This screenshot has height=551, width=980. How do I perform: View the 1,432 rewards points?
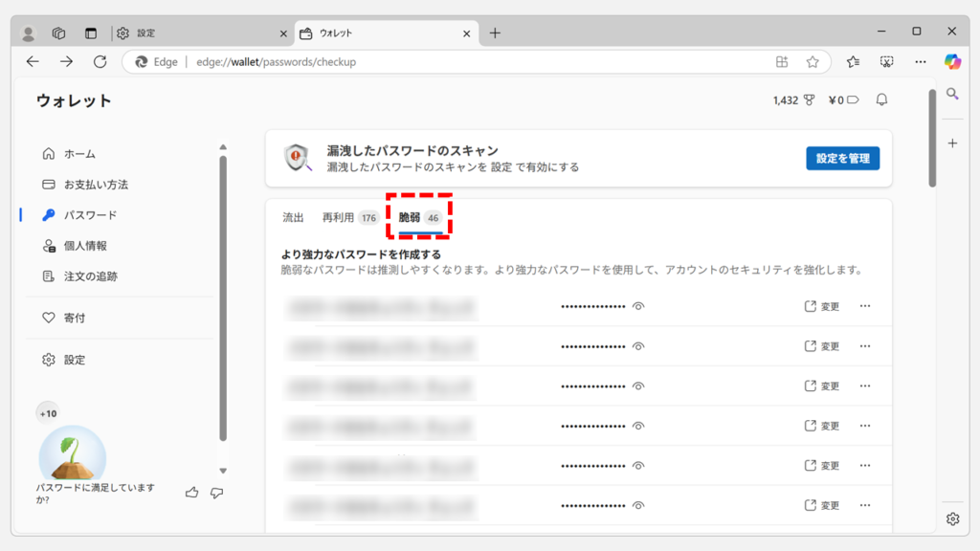793,99
